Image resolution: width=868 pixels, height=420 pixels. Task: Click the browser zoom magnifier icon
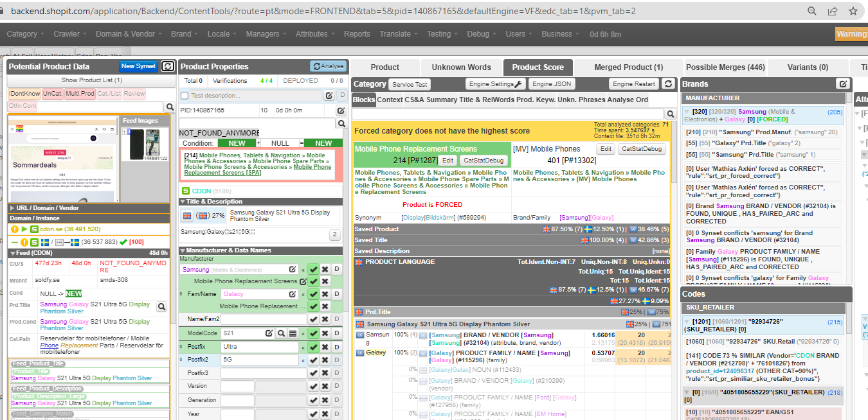coord(812,11)
